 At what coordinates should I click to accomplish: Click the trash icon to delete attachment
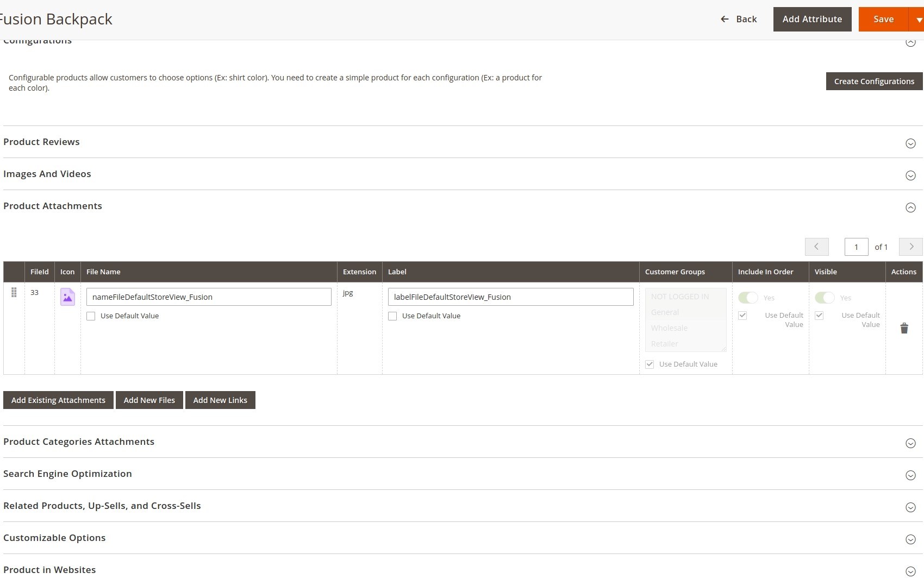coord(904,328)
